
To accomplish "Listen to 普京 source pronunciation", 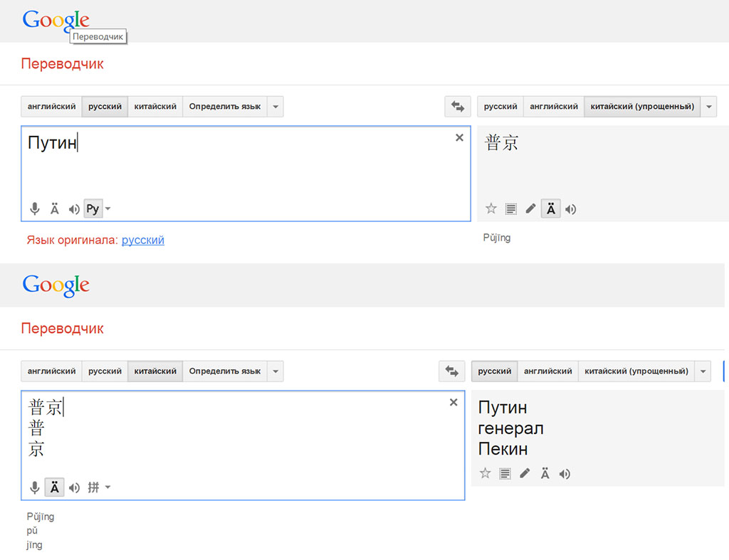I will [74, 487].
